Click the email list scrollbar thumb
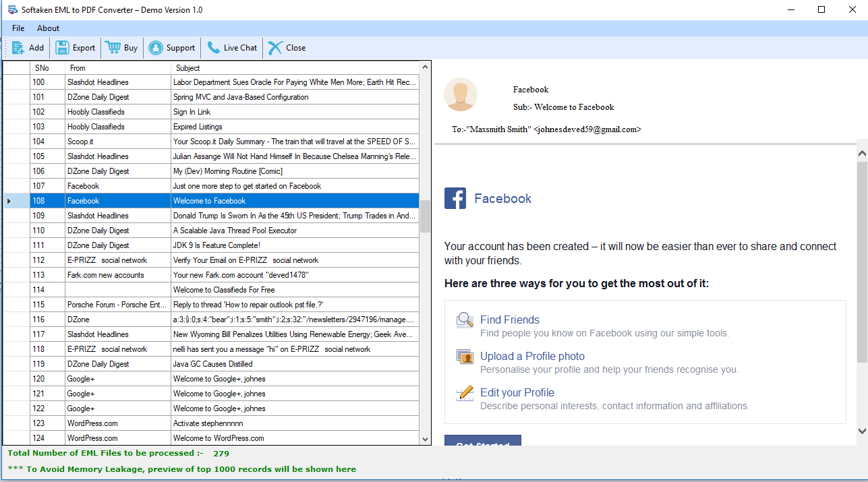 click(x=425, y=216)
